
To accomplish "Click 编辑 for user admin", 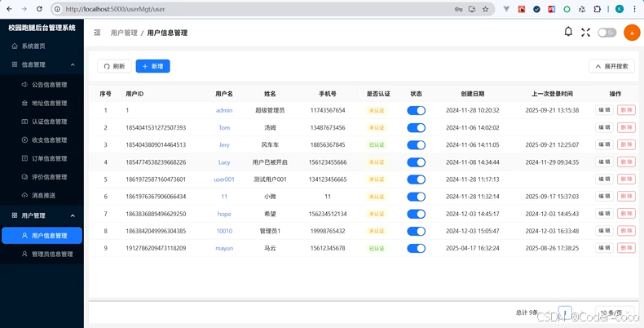I will [x=604, y=110].
